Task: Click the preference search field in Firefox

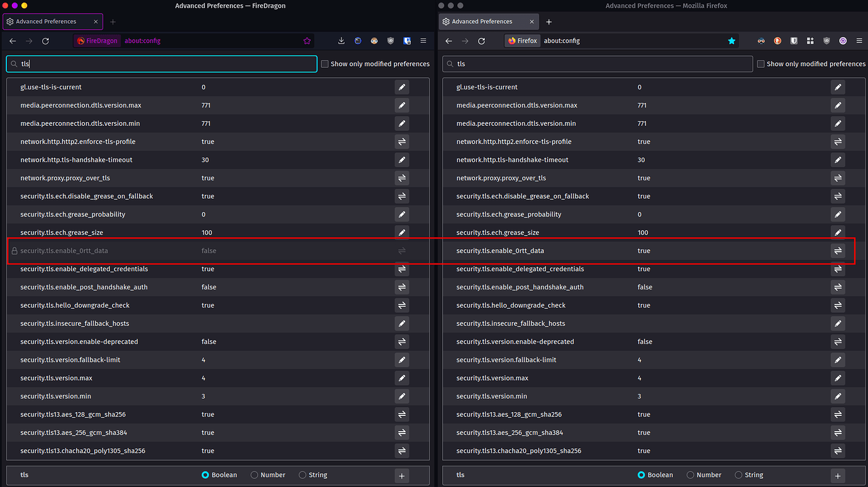Action: click(598, 64)
